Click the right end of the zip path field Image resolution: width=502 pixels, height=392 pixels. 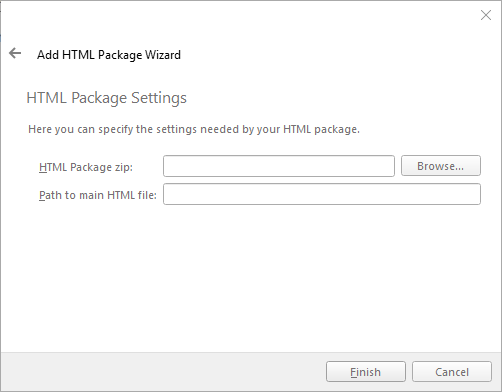387,166
